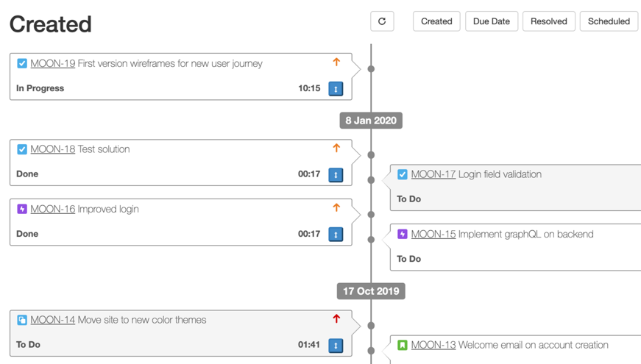This screenshot has width=641, height=364.
Task: Click the 8 Jan 2020 date marker
Action: click(x=371, y=121)
